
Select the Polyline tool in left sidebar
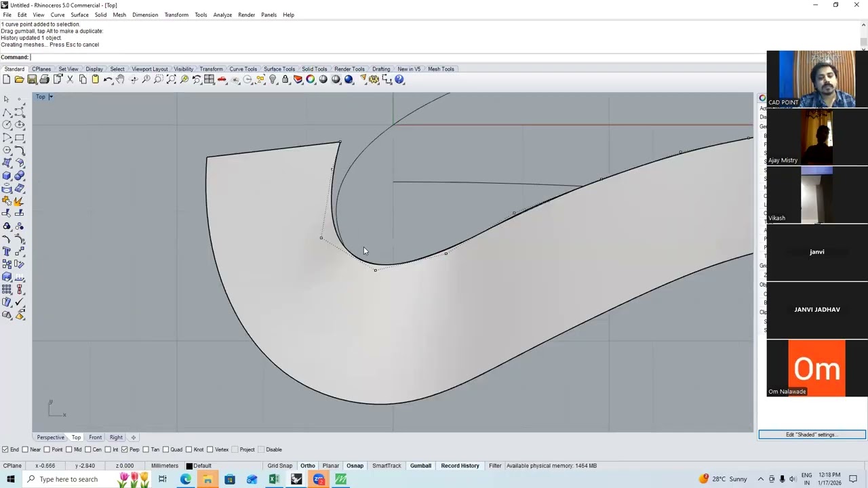[7, 112]
